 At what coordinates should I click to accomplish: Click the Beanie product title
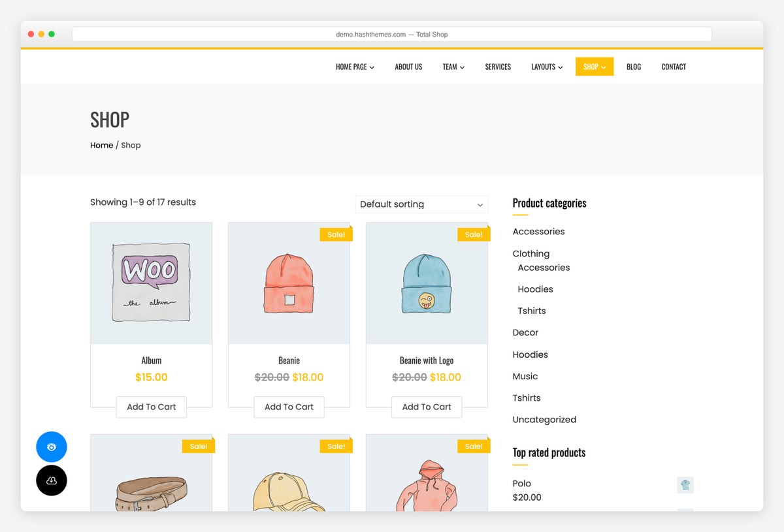click(289, 360)
